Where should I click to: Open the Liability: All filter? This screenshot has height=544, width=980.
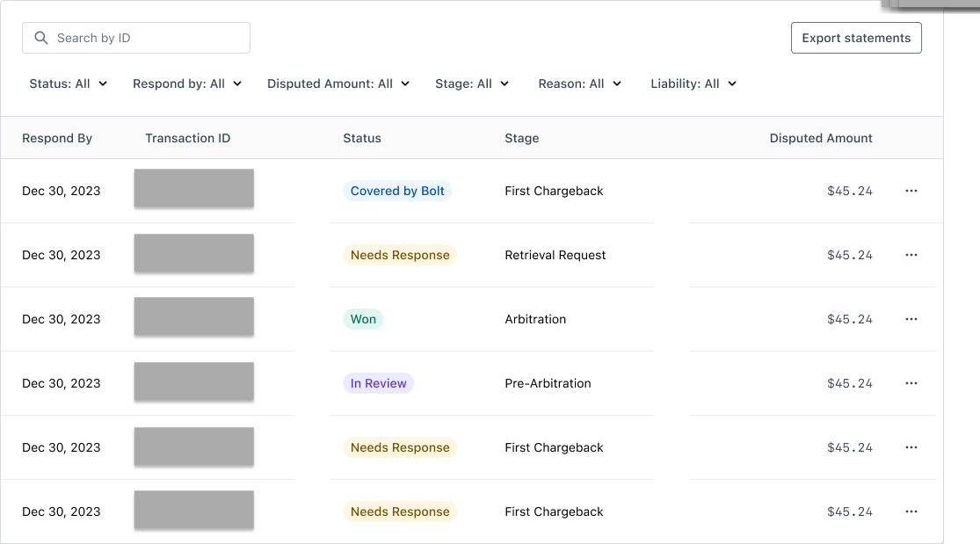pyautogui.click(x=693, y=83)
